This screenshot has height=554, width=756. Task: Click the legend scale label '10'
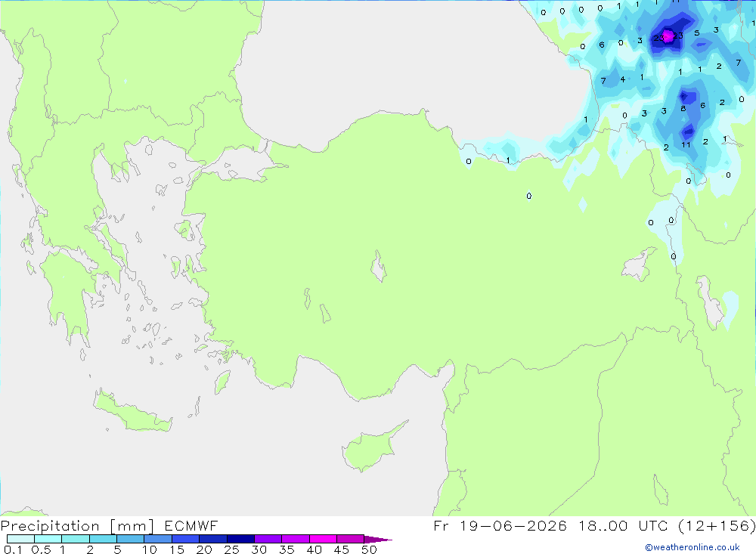pyautogui.click(x=150, y=549)
